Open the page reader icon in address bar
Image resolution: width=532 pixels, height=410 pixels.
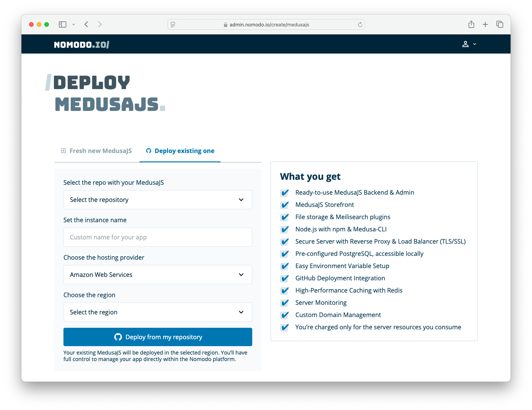tap(173, 24)
